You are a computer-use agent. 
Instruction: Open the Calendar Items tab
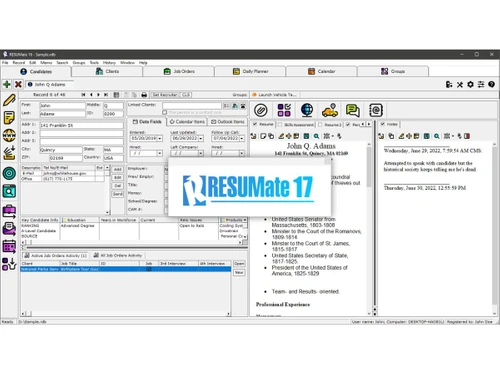click(x=187, y=122)
